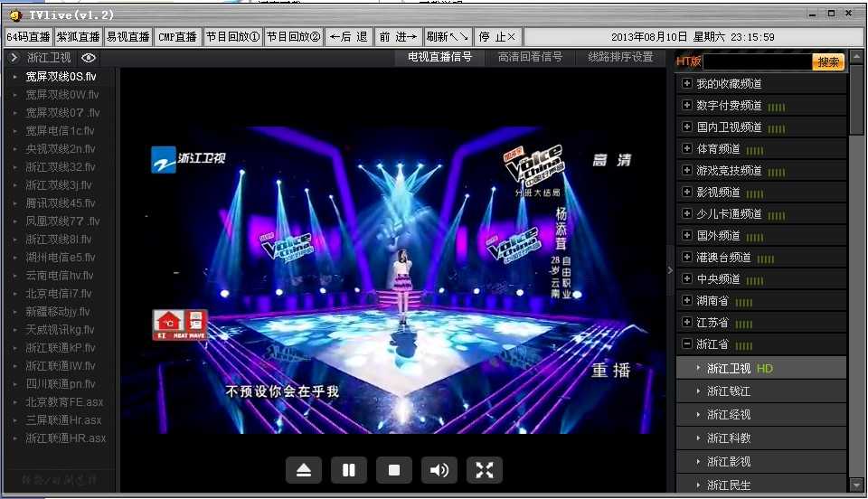Image resolution: width=868 pixels, height=499 pixels.
Task: Click the 刷新 refresh button
Action: [448, 37]
